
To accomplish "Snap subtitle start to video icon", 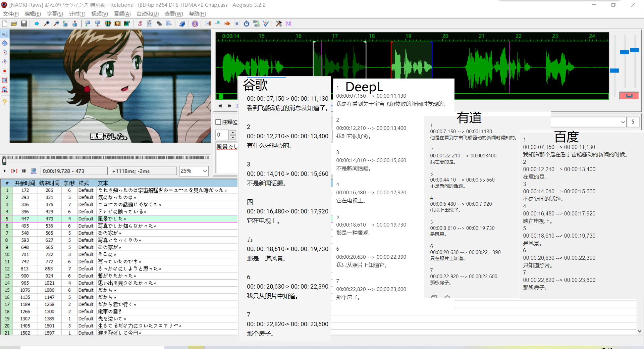I will pos(88,23).
